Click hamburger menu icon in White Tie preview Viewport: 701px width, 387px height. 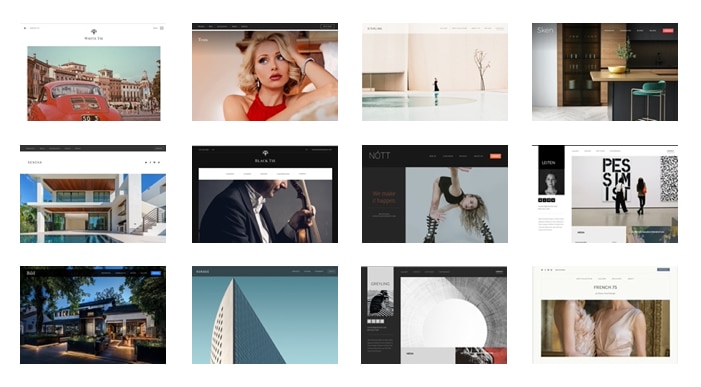click(162, 28)
